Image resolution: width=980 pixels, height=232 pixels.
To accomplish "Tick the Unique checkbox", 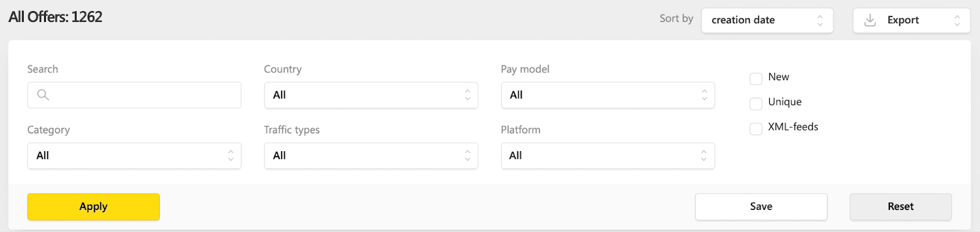I will click(x=756, y=103).
